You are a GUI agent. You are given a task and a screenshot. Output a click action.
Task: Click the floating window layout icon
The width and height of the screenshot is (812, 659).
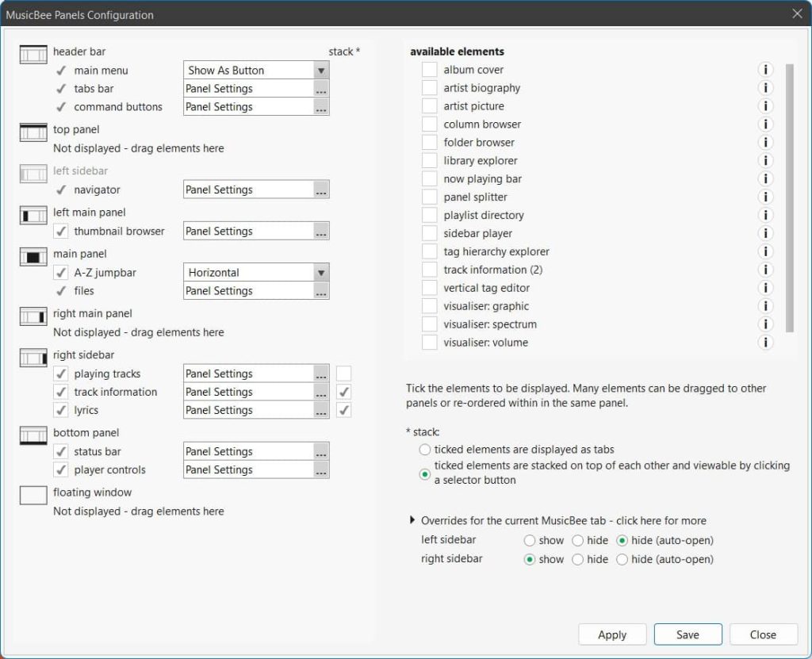(x=33, y=496)
